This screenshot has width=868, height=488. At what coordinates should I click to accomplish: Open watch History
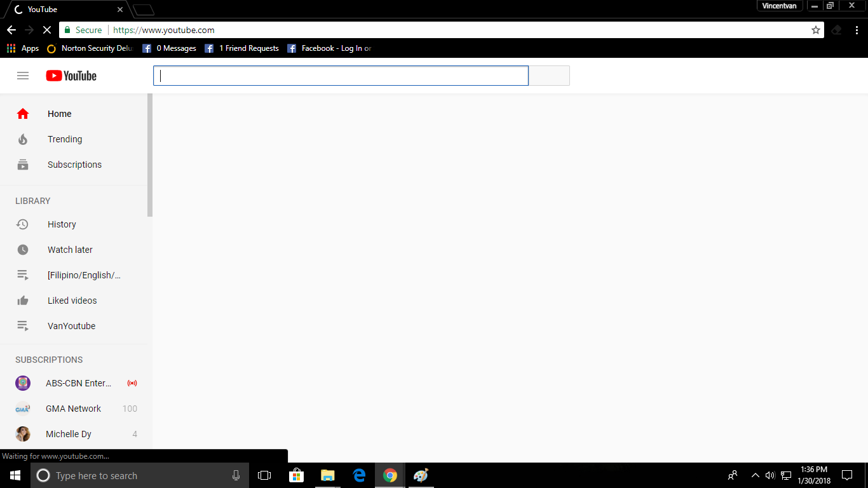pos(74,224)
